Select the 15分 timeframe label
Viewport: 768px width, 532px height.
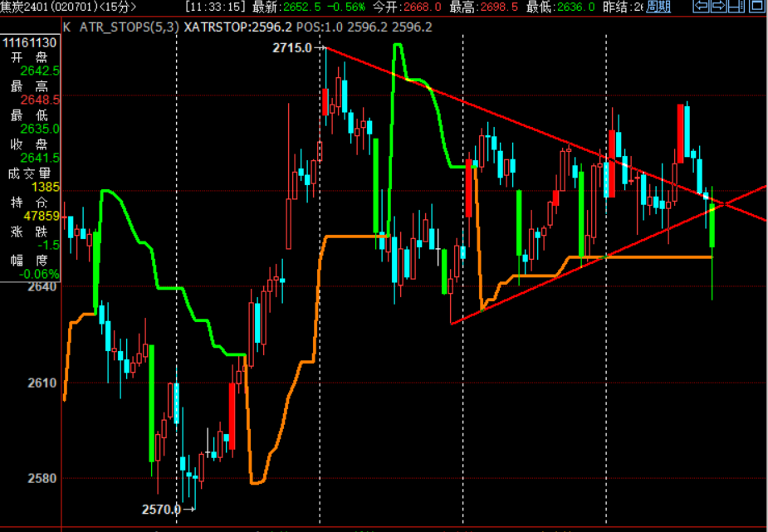tap(117, 7)
